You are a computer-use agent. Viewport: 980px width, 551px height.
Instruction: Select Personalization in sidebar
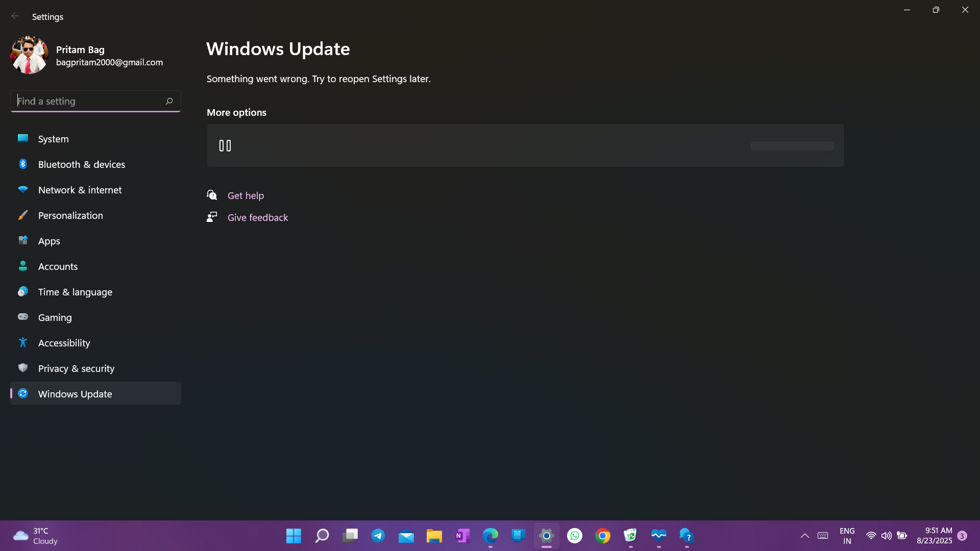[x=95, y=215]
